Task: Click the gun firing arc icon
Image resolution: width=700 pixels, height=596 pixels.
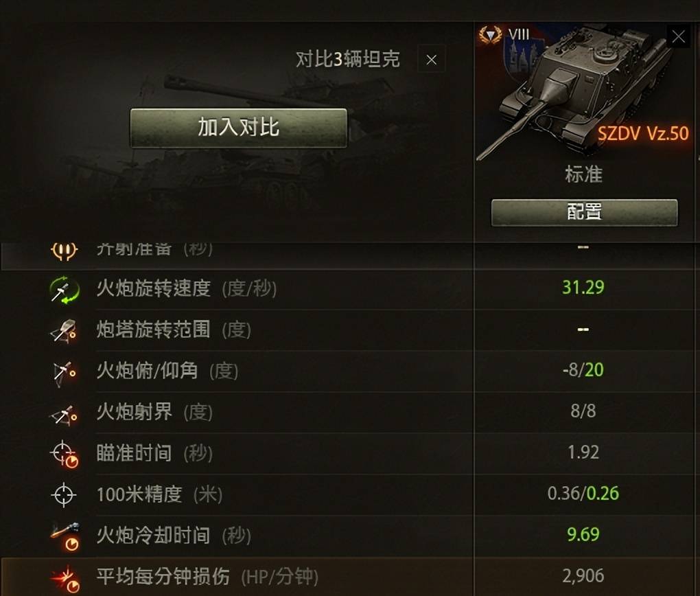Action: (x=63, y=414)
